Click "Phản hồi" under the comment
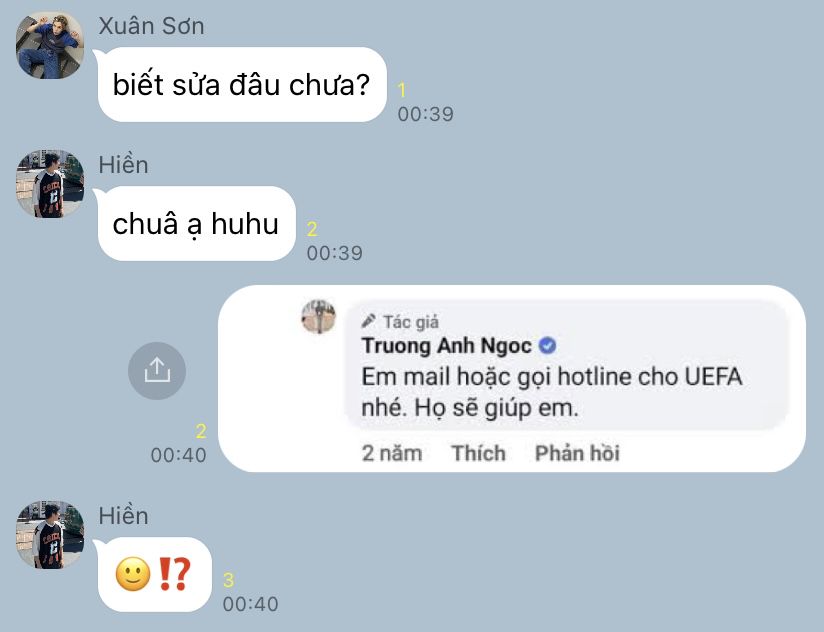The height and width of the screenshot is (632, 824). 577,453
